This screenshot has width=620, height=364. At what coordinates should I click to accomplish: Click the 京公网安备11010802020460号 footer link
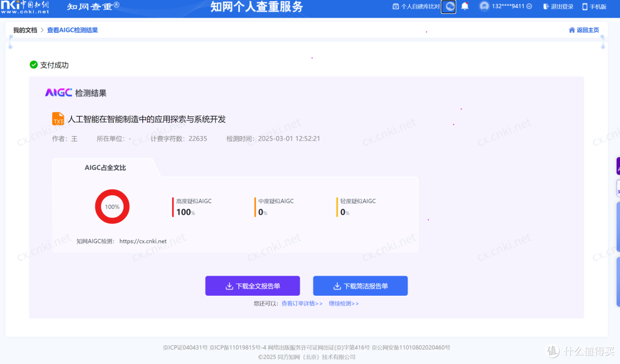[x=411, y=347]
